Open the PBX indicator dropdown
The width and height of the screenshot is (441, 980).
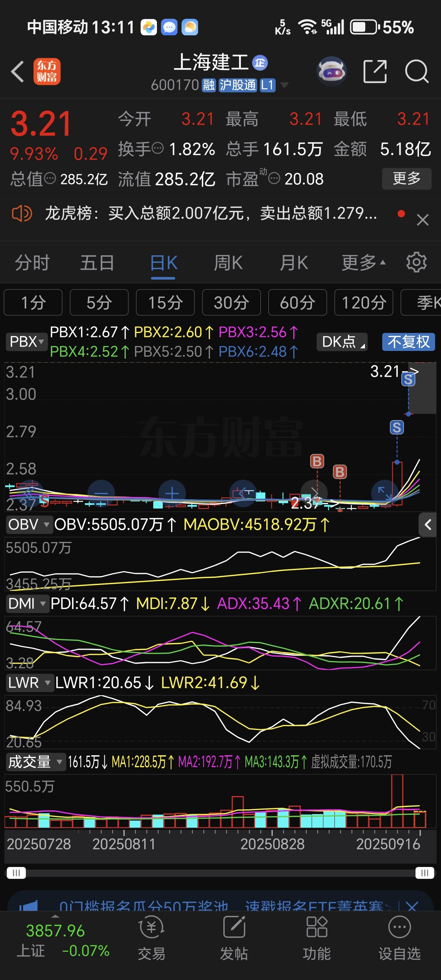(x=26, y=341)
